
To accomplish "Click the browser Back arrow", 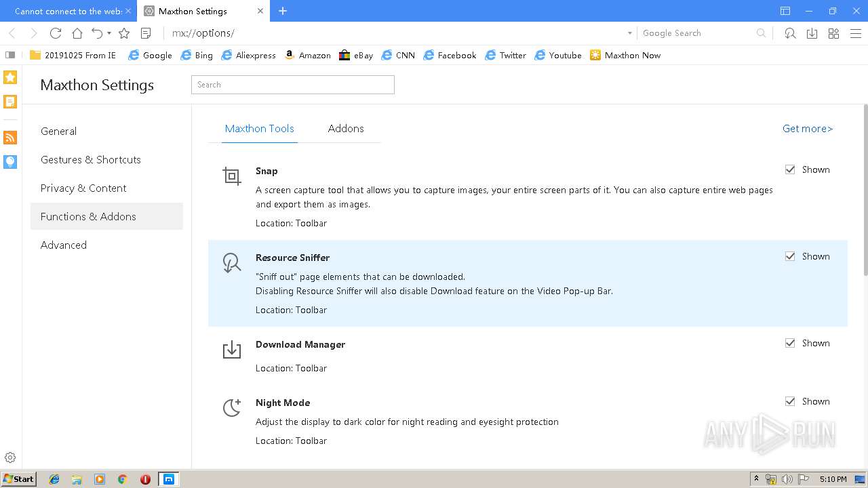I will pos(12,33).
